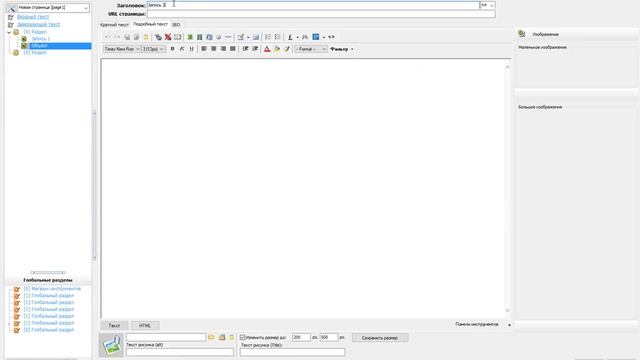640x360 pixels.
Task: Click in the 'Текст рисунка (Title)' field
Action: [x=292, y=352]
